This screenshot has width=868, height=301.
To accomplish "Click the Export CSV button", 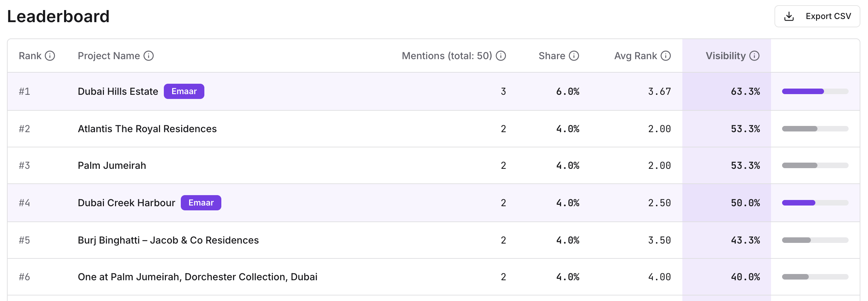I will (817, 16).
